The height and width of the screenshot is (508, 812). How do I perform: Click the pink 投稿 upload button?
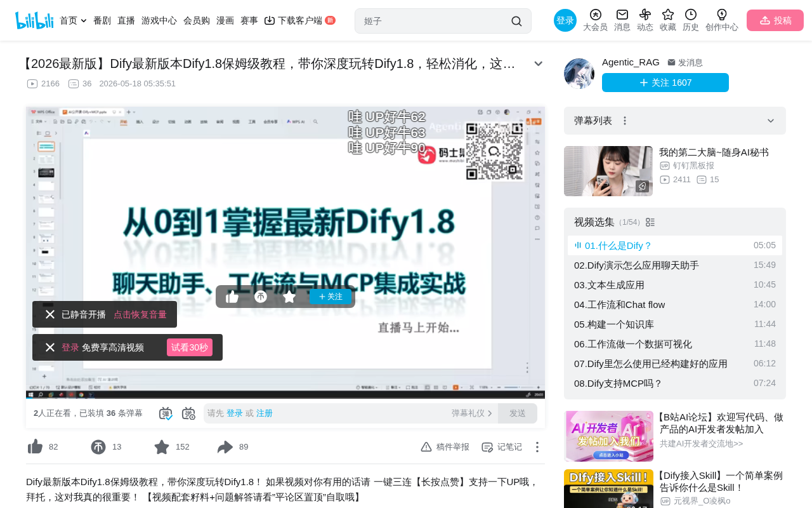pyautogui.click(x=775, y=20)
